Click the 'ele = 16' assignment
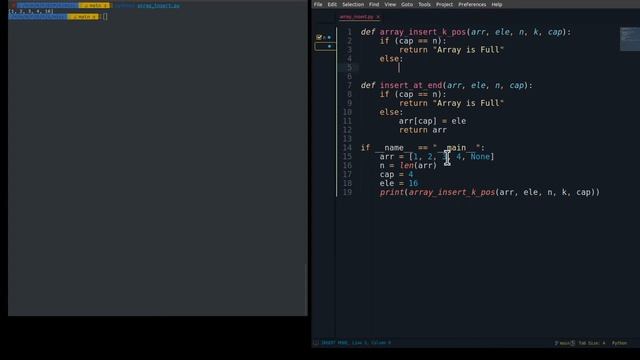Viewport: 640px width, 360px height. click(x=399, y=183)
